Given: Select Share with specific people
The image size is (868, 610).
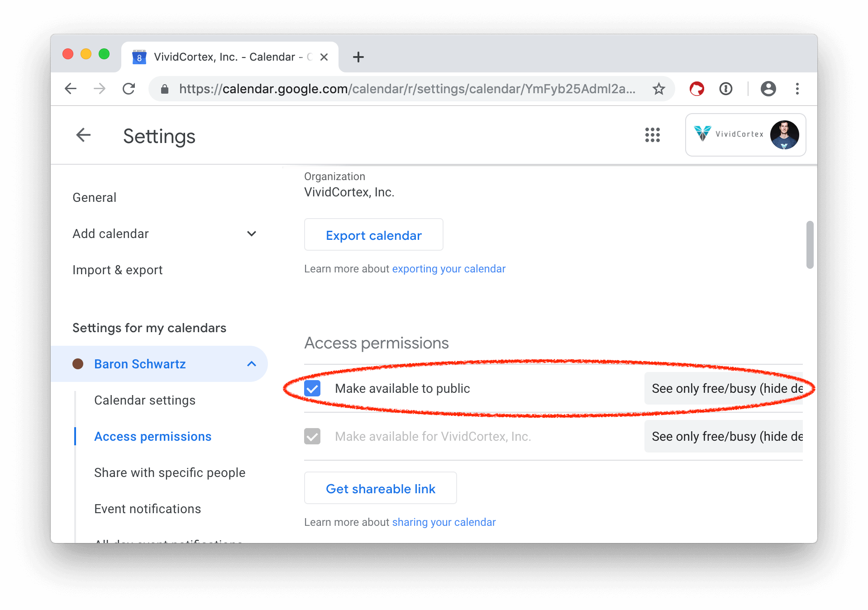Looking at the screenshot, I should 170,472.
